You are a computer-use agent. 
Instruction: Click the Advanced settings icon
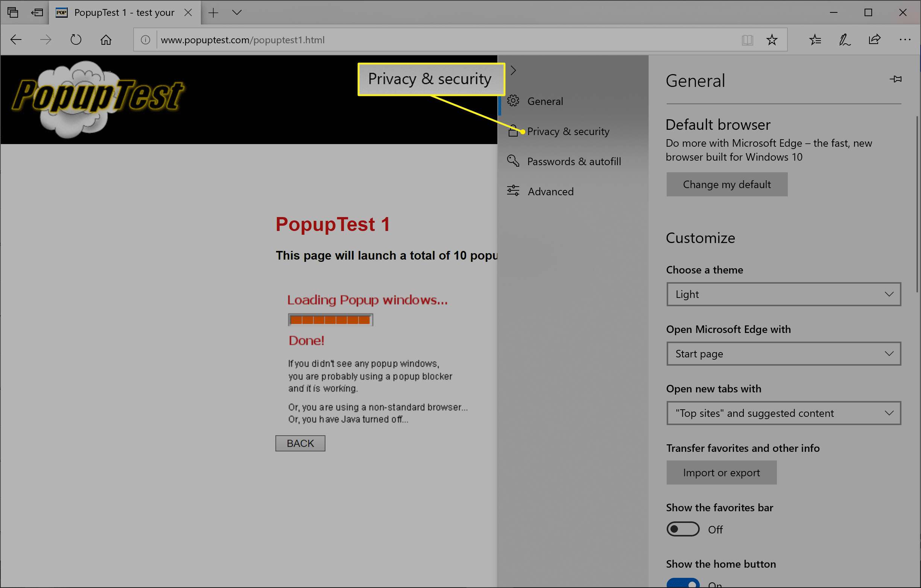(x=513, y=191)
